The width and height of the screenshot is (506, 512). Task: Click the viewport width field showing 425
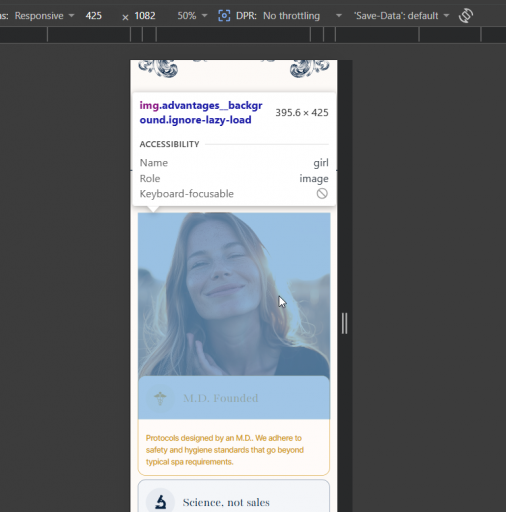click(x=94, y=16)
